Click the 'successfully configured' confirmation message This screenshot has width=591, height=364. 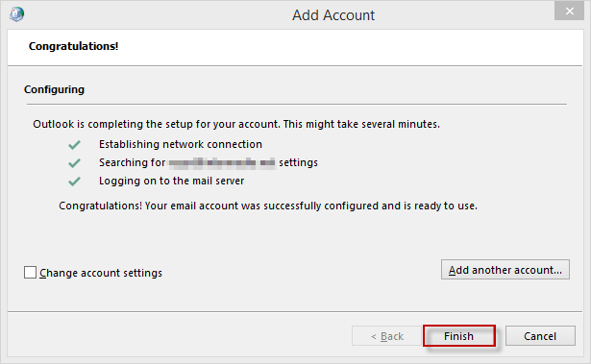pyautogui.click(x=268, y=206)
